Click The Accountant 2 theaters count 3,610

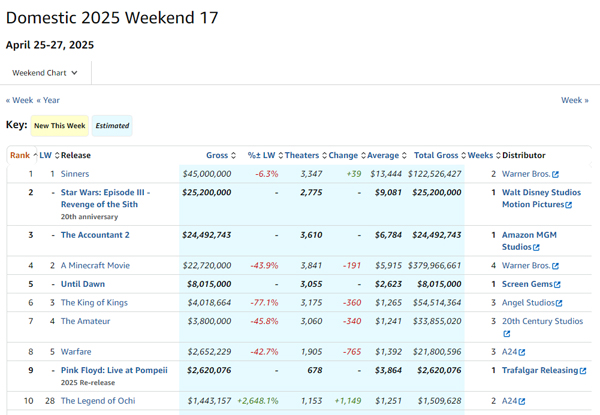click(x=311, y=235)
